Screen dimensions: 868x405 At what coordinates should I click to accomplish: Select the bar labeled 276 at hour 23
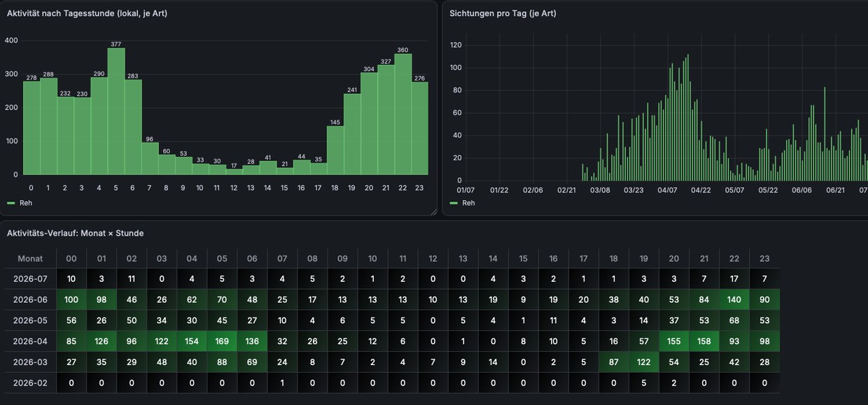pos(420,129)
